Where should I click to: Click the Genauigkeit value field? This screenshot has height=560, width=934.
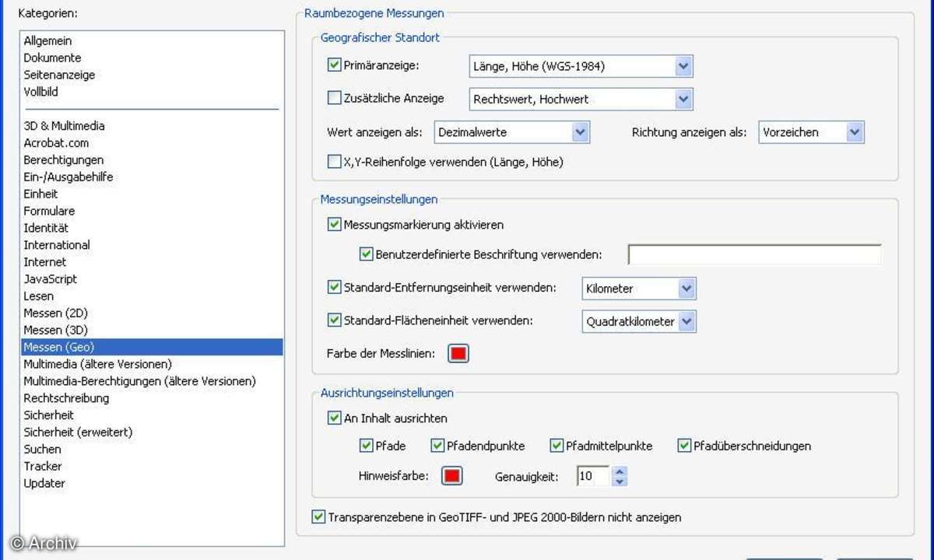[x=593, y=476]
